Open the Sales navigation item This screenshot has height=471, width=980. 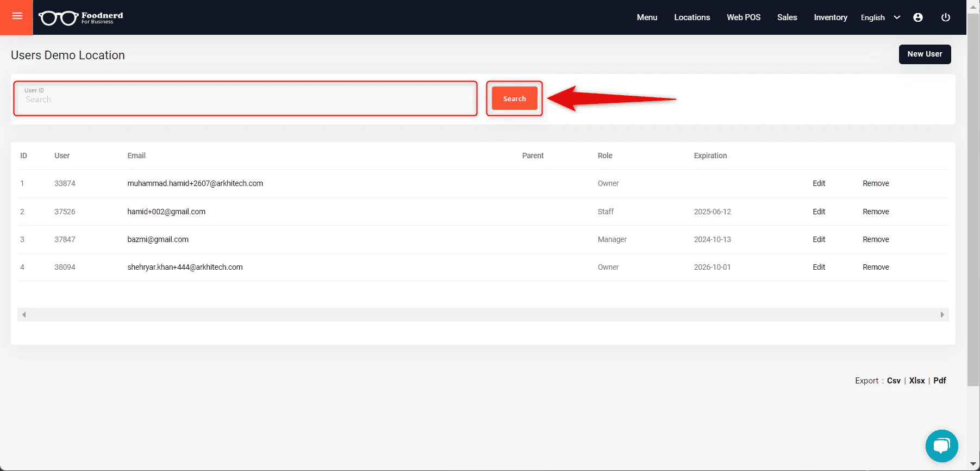[x=787, y=17]
